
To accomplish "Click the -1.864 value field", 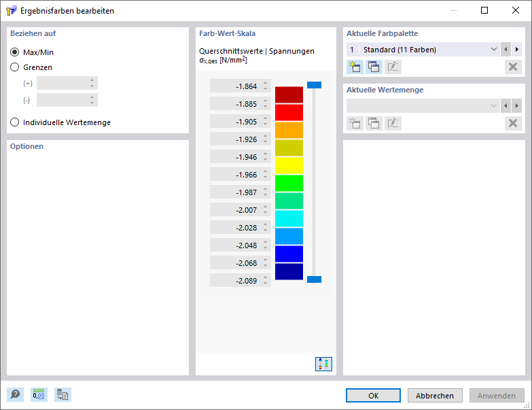I will point(241,86).
